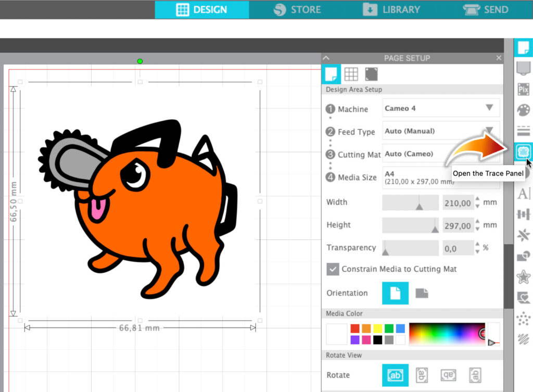Viewport: 533px width, 392px height.
Task: Open the Fill color panel
Action: (x=524, y=110)
